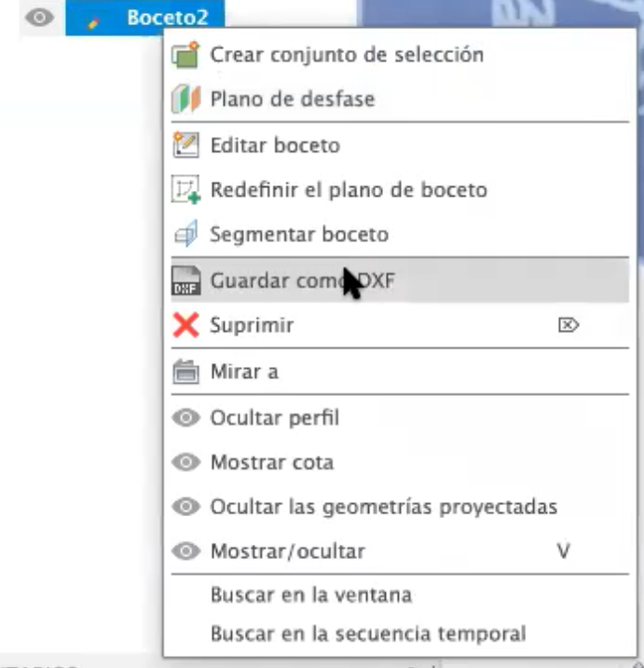Click the Editar boceto pencil icon
Screen dimensions: 644x668
click(186, 145)
